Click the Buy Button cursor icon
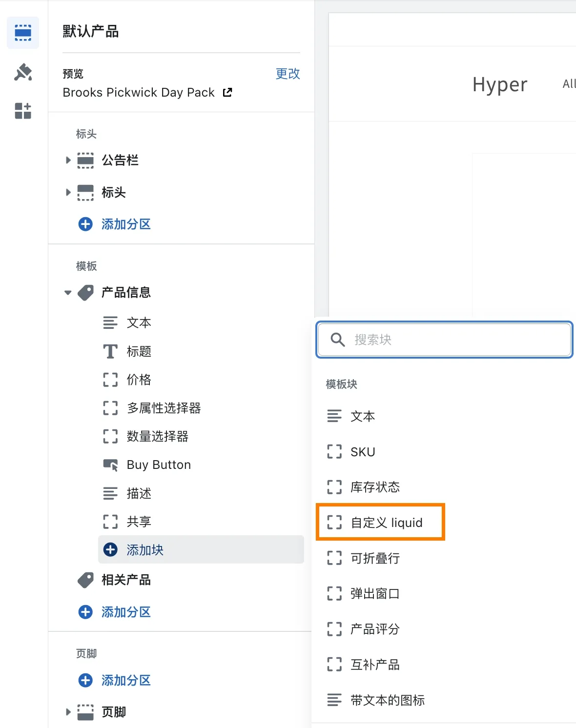Image resolution: width=576 pixels, height=728 pixels. tap(111, 465)
